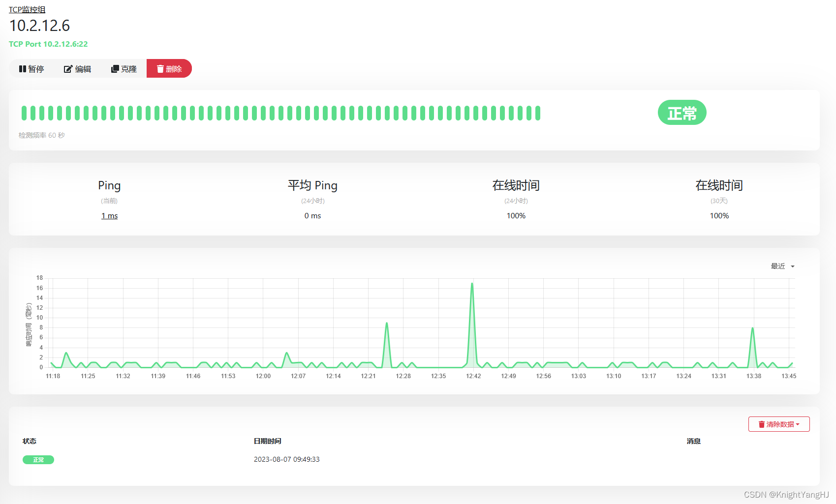Click 100% under 在线时间 (30天)
The width and height of the screenshot is (836, 504).
tap(719, 215)
